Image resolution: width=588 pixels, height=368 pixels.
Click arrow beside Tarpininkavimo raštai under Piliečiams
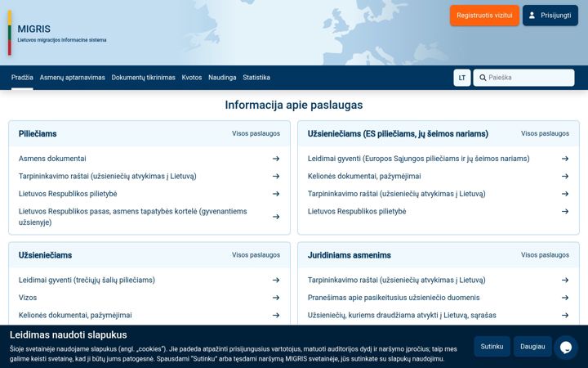[276, 177]
